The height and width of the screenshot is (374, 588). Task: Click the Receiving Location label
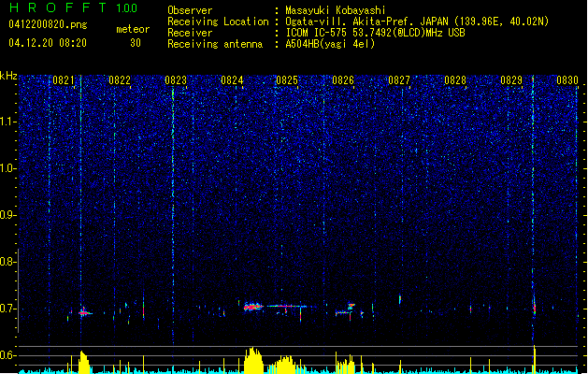coord(218,22)
